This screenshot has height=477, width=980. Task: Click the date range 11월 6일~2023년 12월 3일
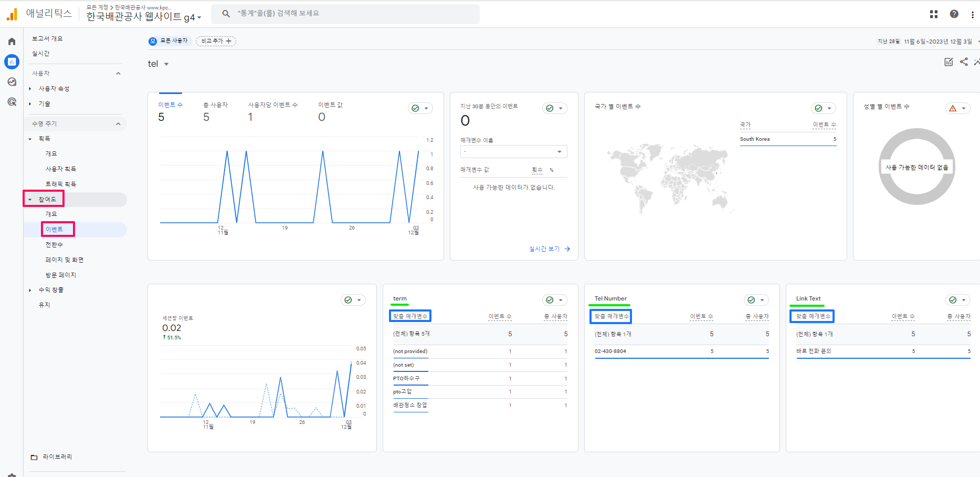click(x=938, y=42)
